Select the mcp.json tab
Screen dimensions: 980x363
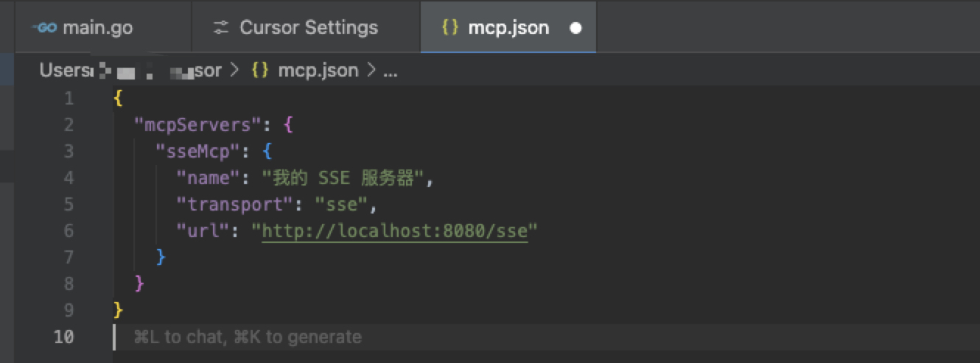[508, 28]
